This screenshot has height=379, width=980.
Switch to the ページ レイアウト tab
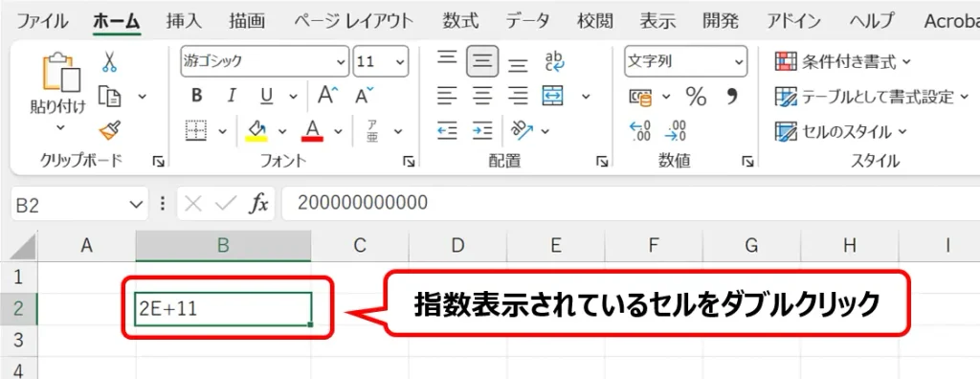[x=354, y=21]
